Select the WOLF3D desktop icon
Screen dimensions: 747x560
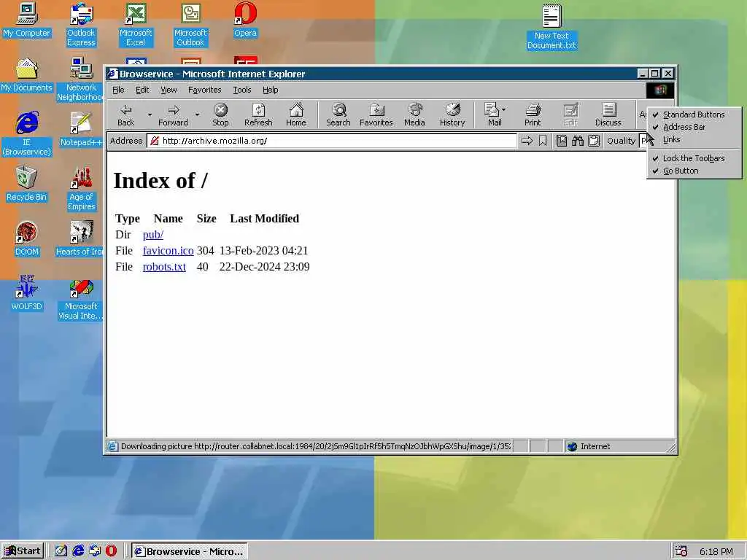[27, 293]
